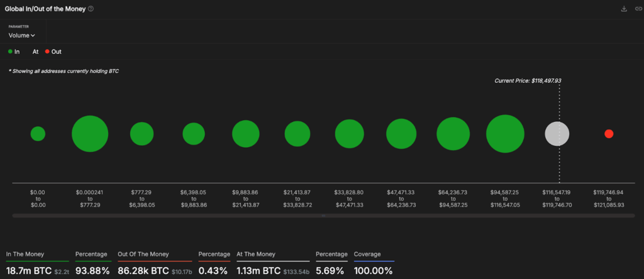This screenshot has height=279, width=644.
Task: Click the At The Money heading
Action: point(256,254)
